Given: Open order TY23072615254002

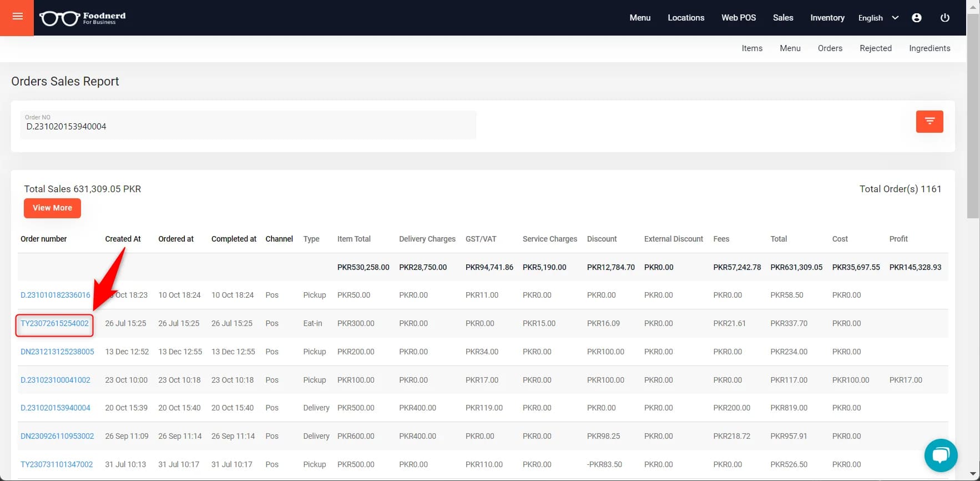Looking at the screenshot, I should point(54,323).
